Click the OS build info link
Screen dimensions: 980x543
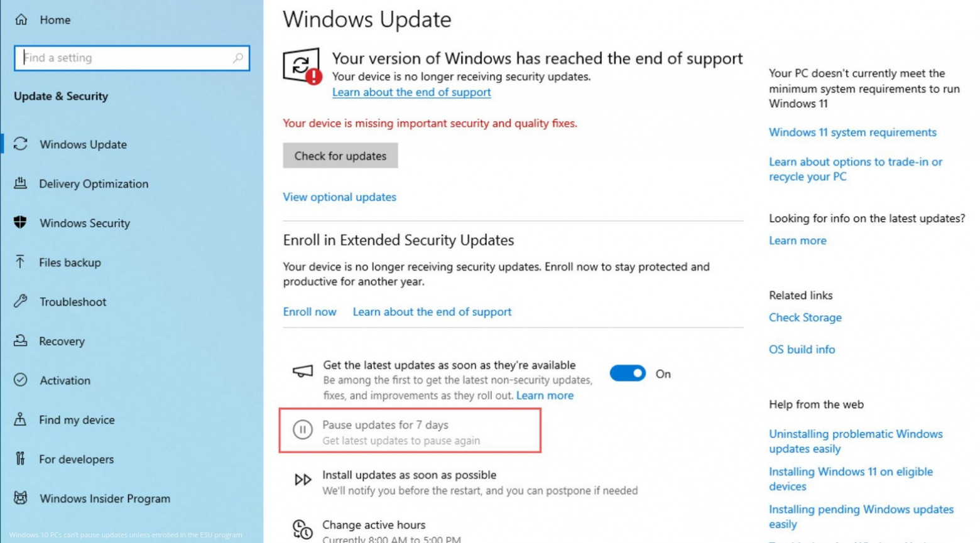[x=802, y=349]
